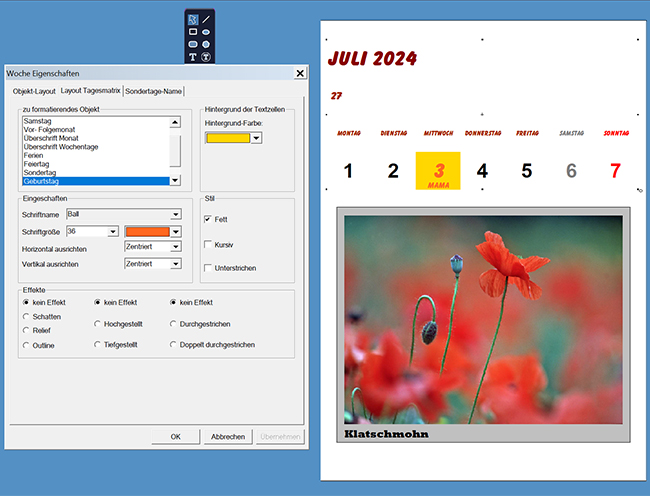Click the OK button
The image size is (650, 496).
(175, 436)
